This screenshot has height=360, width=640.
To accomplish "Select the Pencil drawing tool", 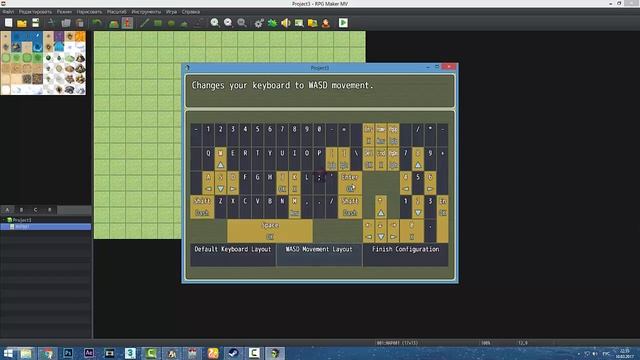I will click(144, 23).
